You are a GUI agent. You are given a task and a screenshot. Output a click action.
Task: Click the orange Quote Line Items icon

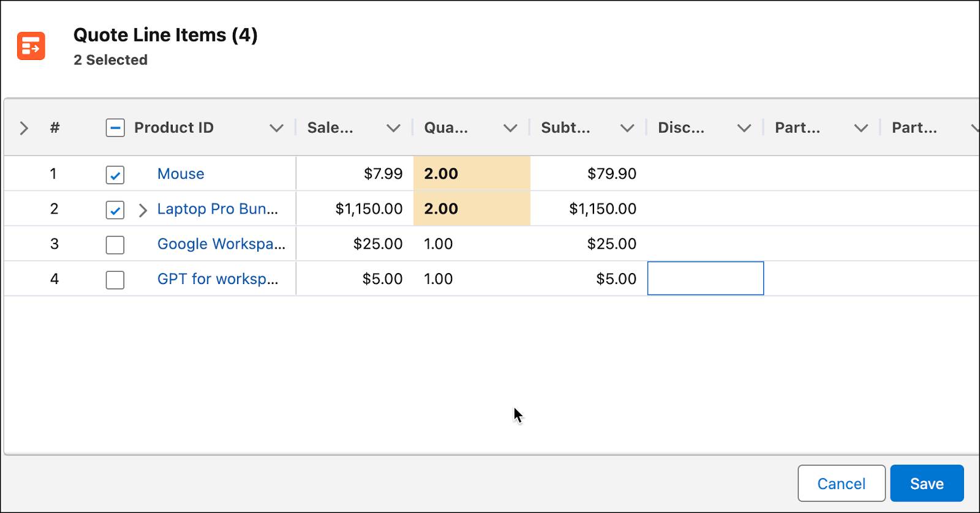point(31,46)
